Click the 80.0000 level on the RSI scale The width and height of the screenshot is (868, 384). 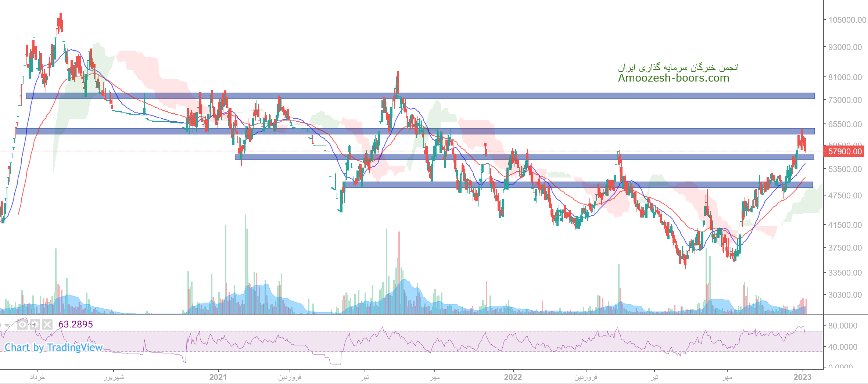tap(842, 326)
